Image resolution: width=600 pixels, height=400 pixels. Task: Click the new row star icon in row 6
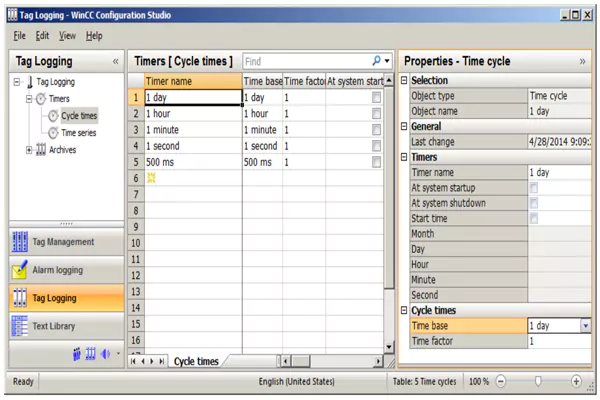pos(151,178)
